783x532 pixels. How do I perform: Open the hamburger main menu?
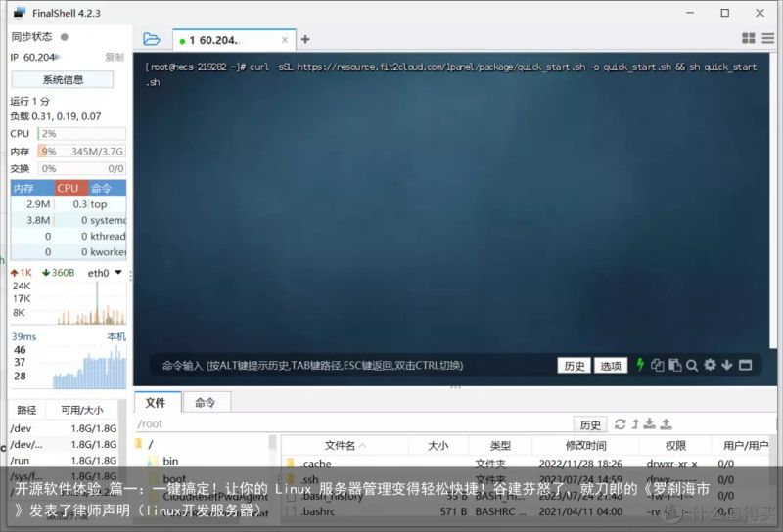pos(768,38)
